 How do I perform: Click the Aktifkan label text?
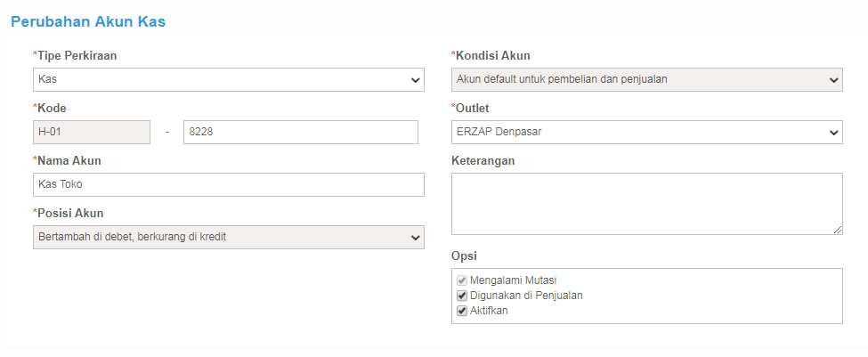tap(488, 311)
